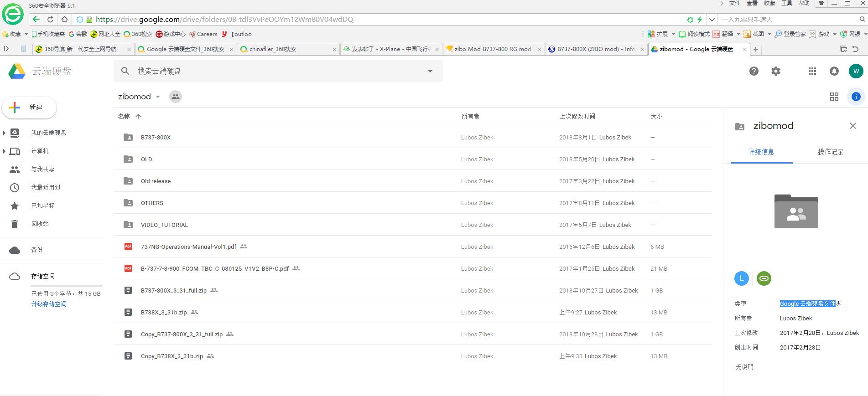
Task: Open the 工具 browser menu
Action: coord(787,3)
